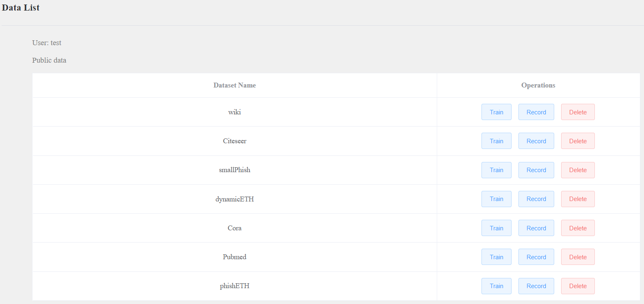644x304 pixels.
Task: Select the Dataset Name column header
Action: [234, 85]
